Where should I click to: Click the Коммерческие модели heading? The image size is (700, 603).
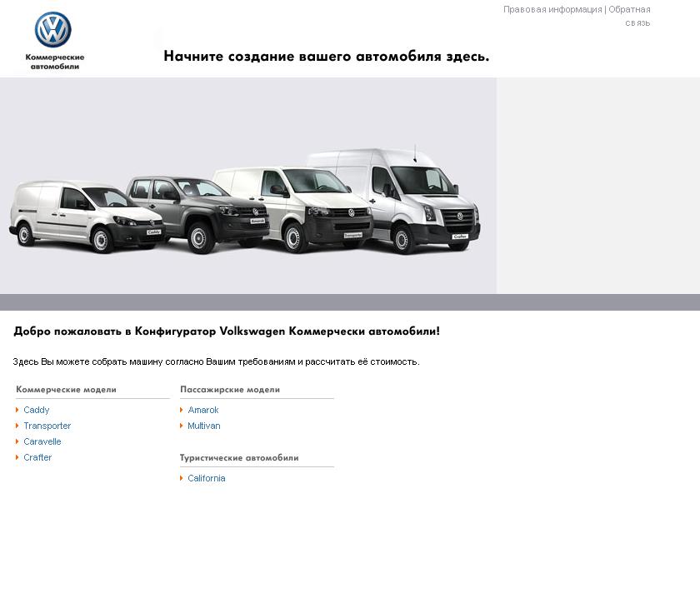[x=66, y=390]
